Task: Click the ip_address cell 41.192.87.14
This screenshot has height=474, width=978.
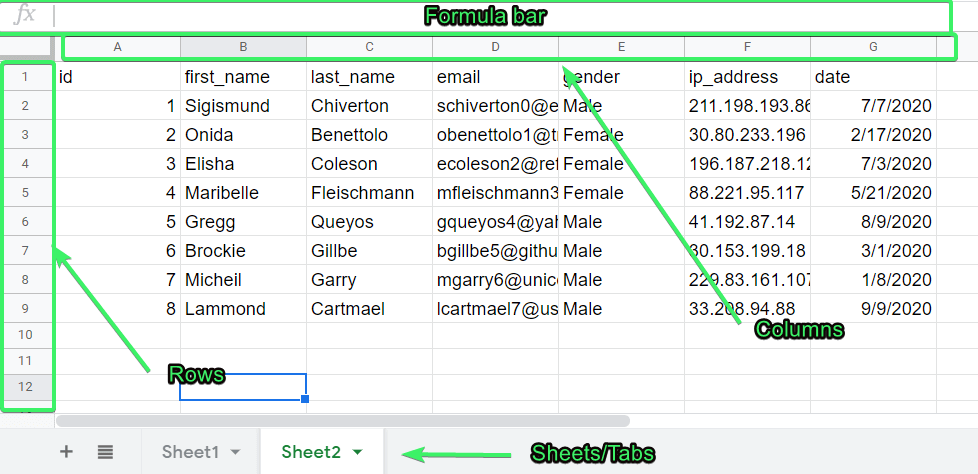Action: 747,222
